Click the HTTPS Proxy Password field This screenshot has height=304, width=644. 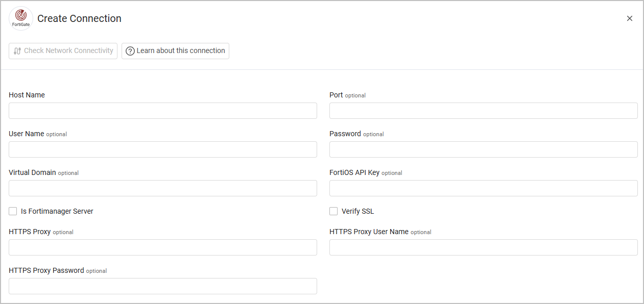click(163, 286)
